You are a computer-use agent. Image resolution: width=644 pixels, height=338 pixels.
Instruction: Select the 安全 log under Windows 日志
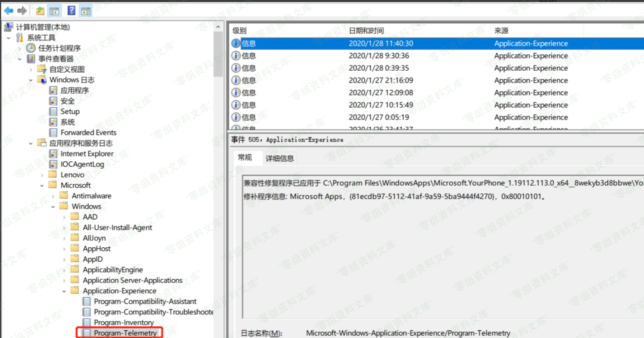[67, 101]
